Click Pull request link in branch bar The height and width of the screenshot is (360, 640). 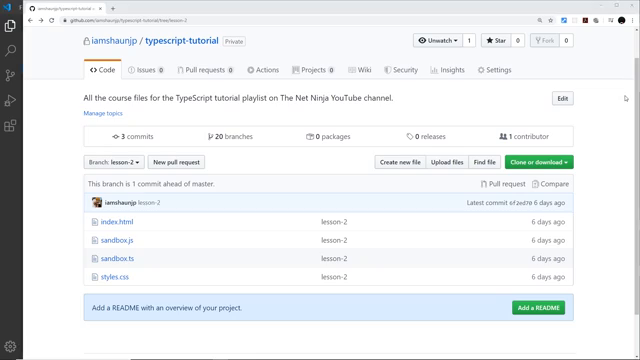point(503,184)
